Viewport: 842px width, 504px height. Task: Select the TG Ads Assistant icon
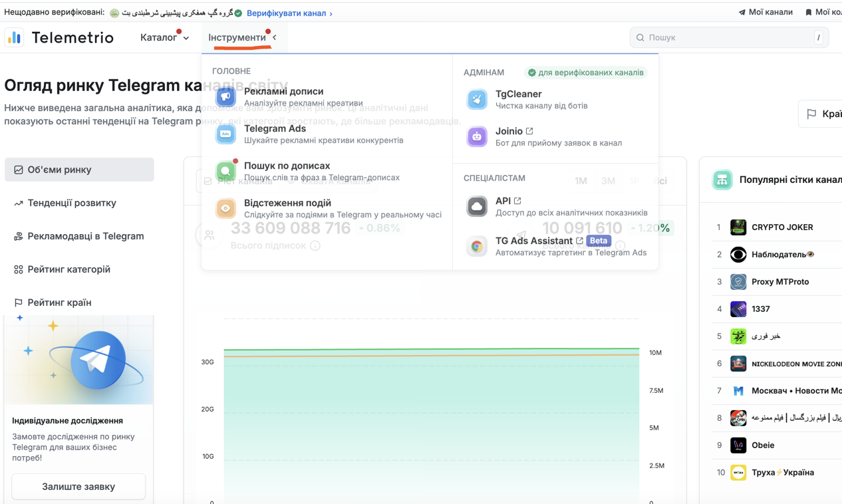(x=476, y=245)
